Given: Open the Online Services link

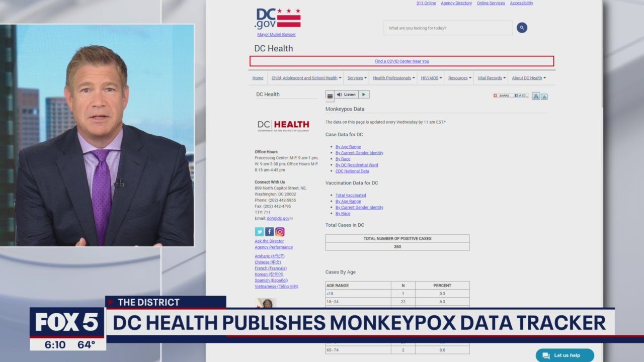Looking at the screenshot, I should click(491, 3).
